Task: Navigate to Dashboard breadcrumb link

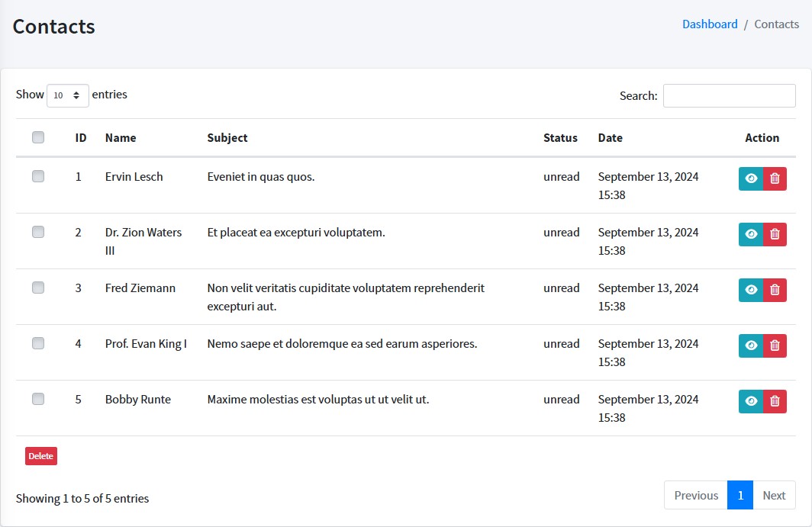Action: [x=710, y=24]
